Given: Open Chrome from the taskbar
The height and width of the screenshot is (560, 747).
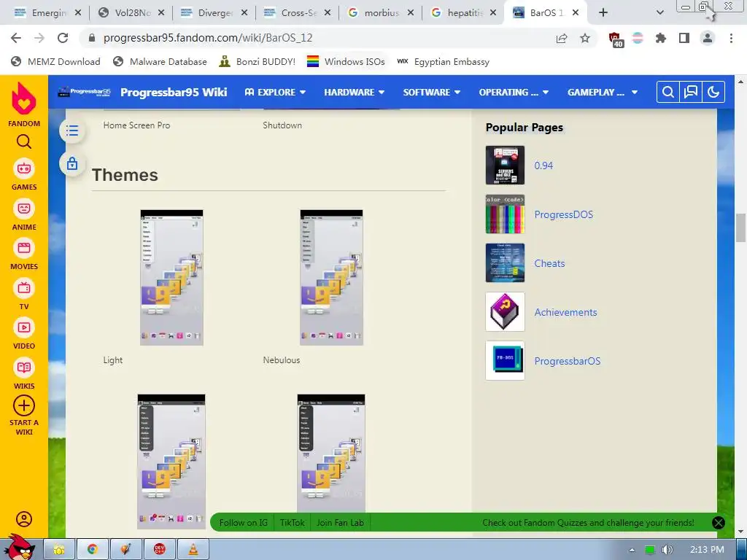Looking at the screenshot, I should tap(93, 550).
